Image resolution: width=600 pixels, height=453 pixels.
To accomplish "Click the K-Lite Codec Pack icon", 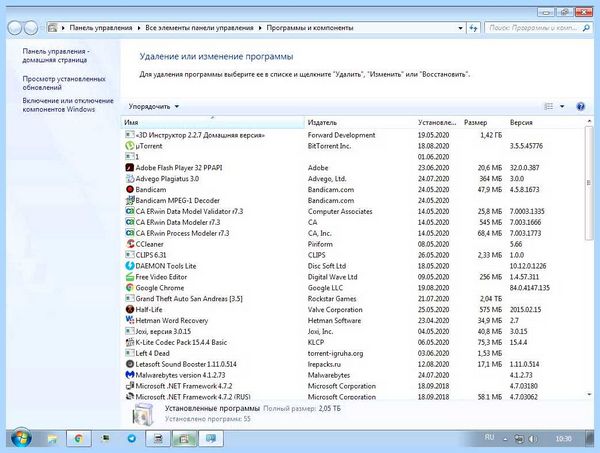I will [x=130, y=342].
